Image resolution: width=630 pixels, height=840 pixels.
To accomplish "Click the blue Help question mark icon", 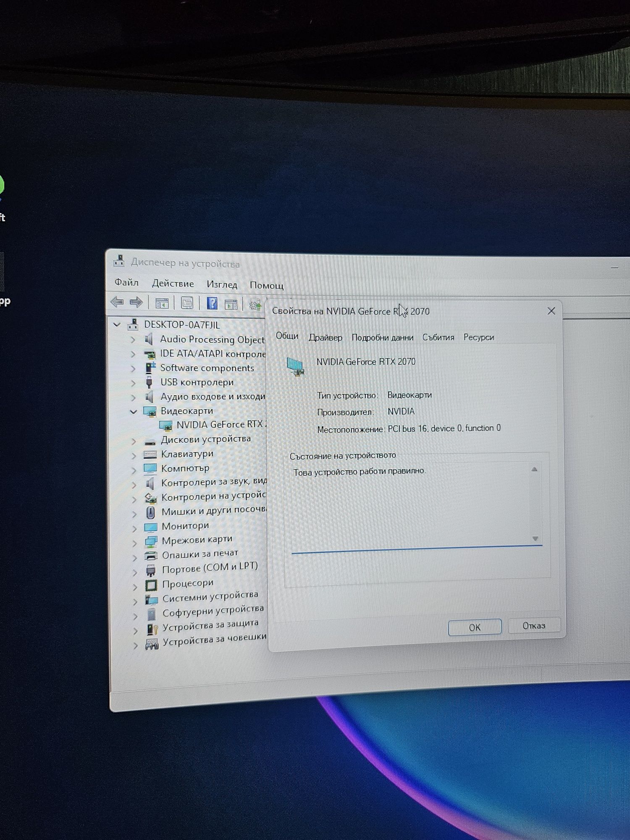I will [x=212, y=303].
